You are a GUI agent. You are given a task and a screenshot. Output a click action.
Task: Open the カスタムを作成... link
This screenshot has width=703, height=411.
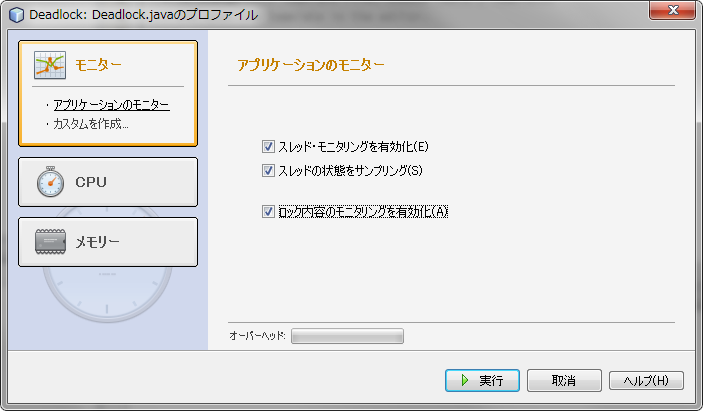91,124
